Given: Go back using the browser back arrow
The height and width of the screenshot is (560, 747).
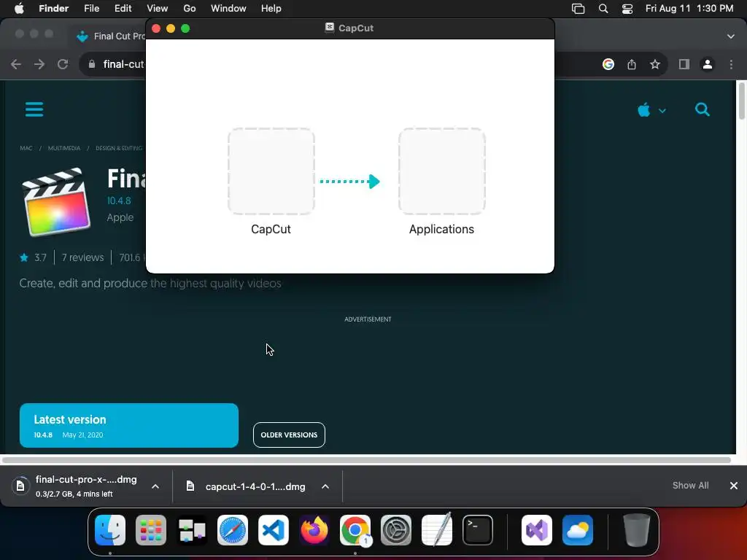Looking at the screenshot, I should click(x=16, y=64).
